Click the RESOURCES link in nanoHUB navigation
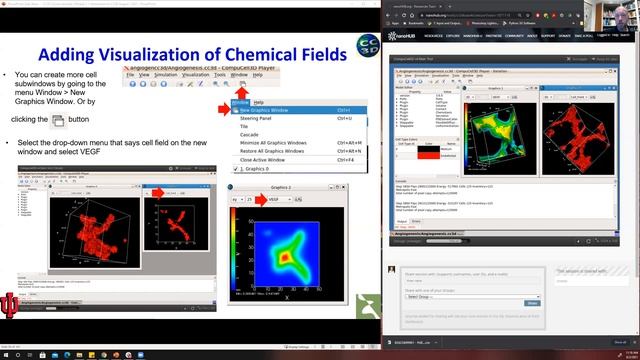Image resolution: width=640 pixels, height=360 pixels. click(x=433, y=36)
